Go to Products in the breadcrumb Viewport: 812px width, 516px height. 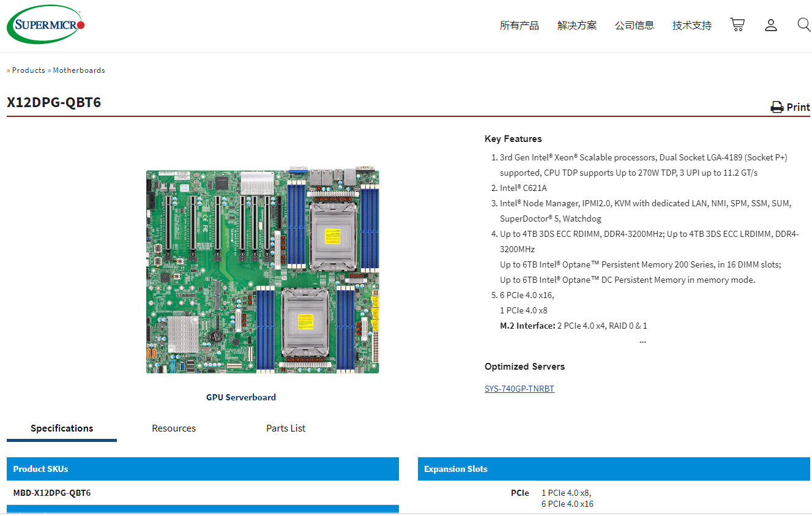28,70
